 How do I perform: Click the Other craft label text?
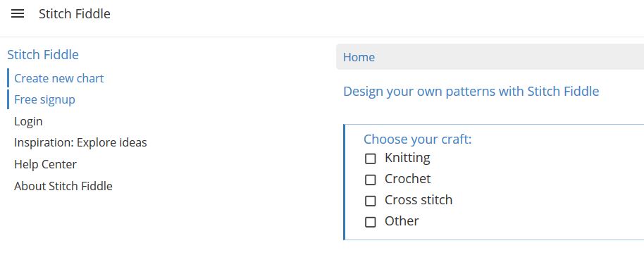402,221
